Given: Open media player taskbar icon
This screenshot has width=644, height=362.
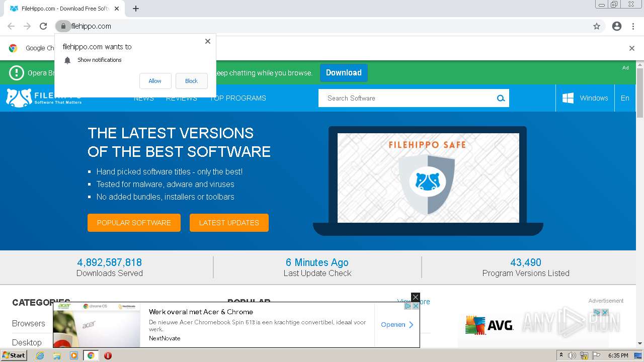Looking at the screenshot, I should [x=74, y=355].
